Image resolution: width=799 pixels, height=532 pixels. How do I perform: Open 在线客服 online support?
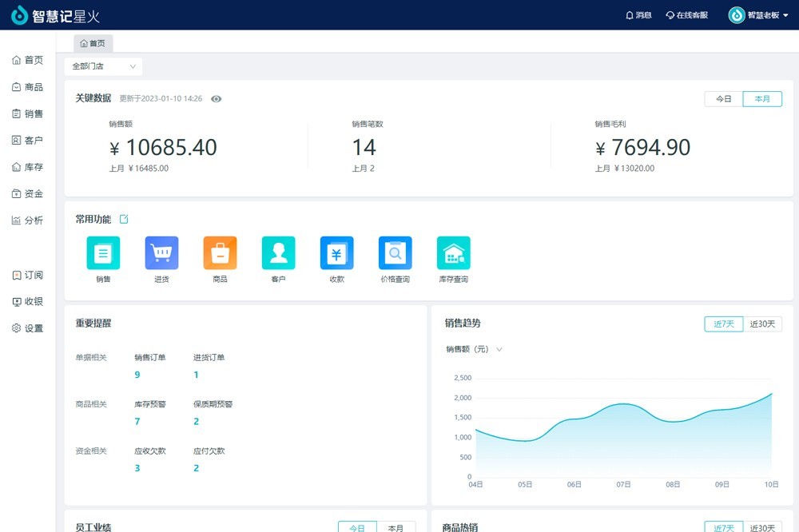[x=686, y=15]
